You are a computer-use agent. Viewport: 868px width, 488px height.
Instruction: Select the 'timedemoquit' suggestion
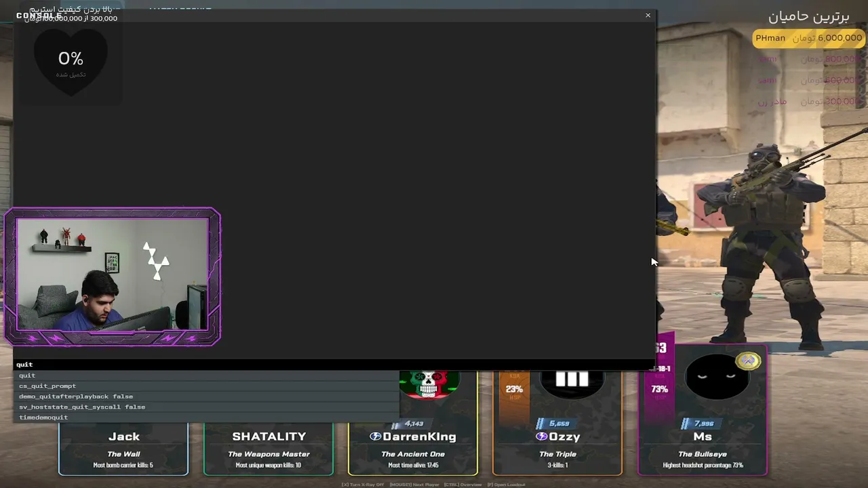206,418
